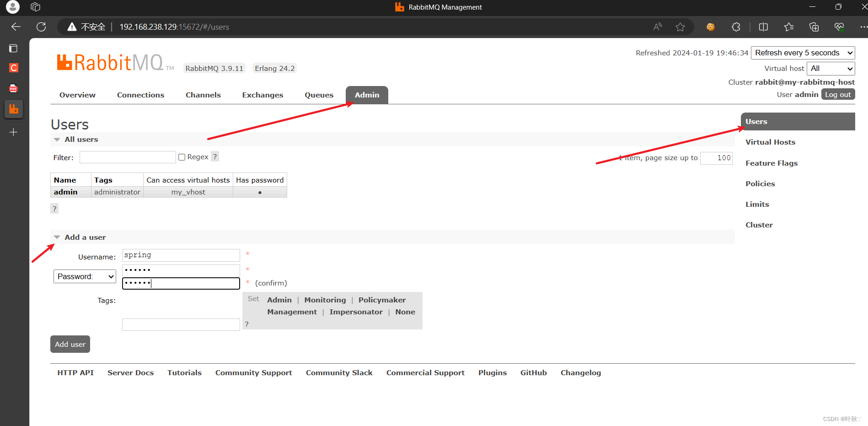Set the Impersonator tag
This screenshot has height=426, width=868.
(x=356, y=312)
